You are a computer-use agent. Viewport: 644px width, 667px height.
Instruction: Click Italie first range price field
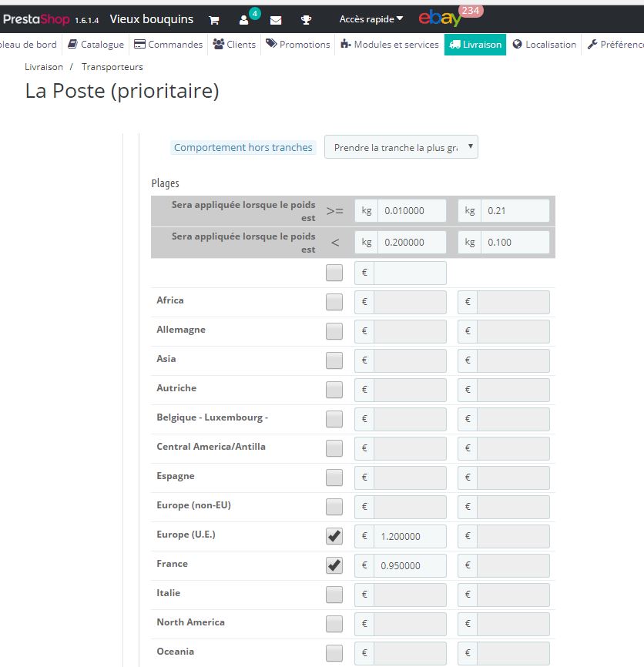(x=410, y=595)
